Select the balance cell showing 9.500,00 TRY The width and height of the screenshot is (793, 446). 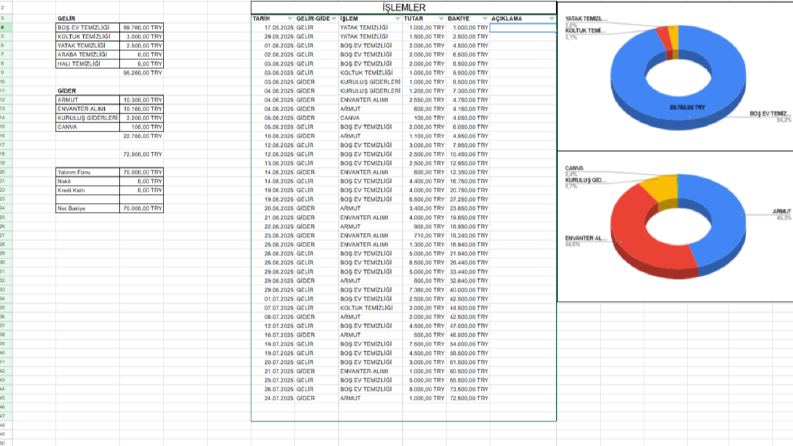coord(468,73)
